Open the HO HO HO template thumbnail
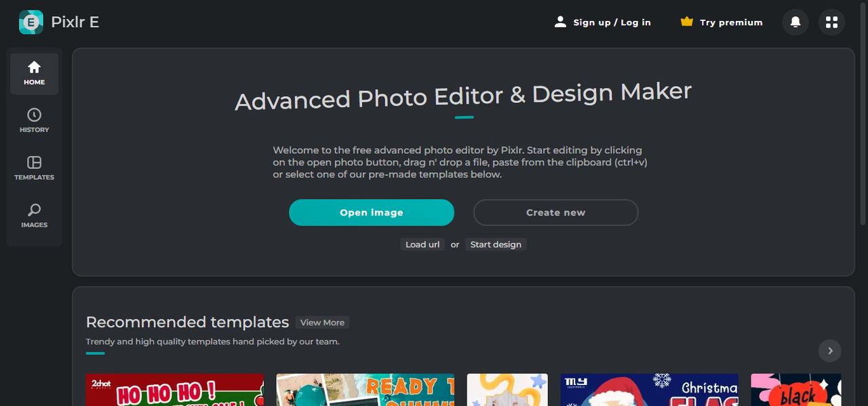This screenshot has width=868, height=406. (175, 390)
